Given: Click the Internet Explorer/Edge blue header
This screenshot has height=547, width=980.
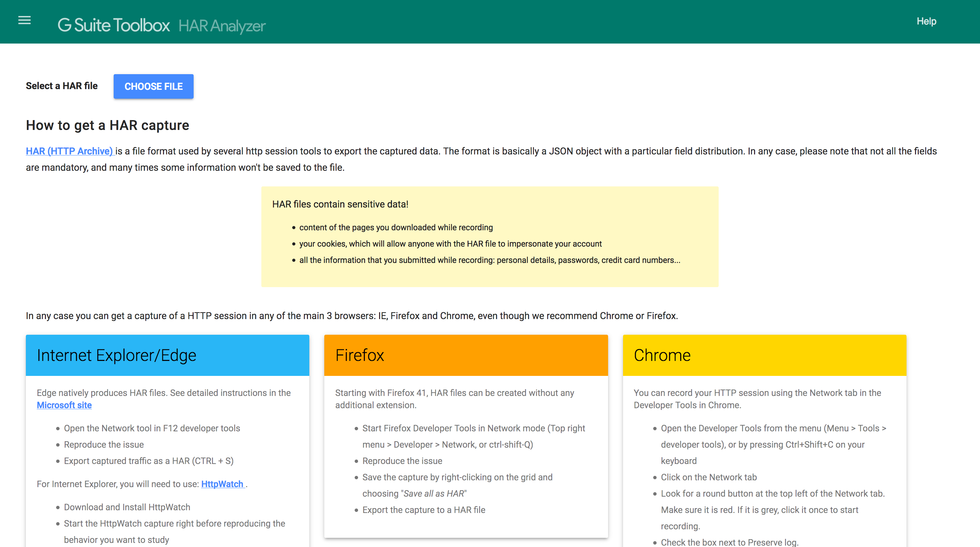Looking at the screenshot, I should point(167,355).
